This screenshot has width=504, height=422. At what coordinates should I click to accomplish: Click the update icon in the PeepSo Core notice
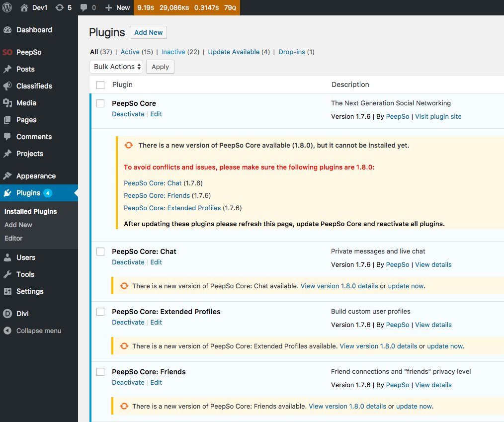click(129, 145)
